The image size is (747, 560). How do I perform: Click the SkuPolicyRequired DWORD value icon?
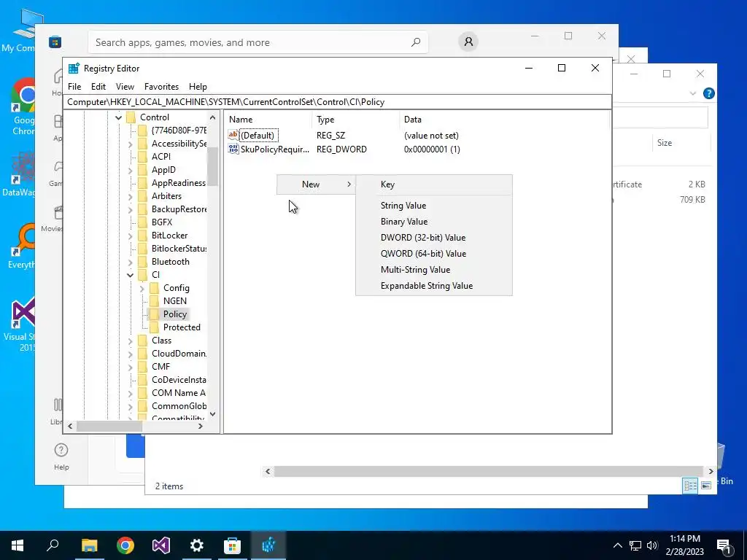pyautogui.click(x=233, y=149)
